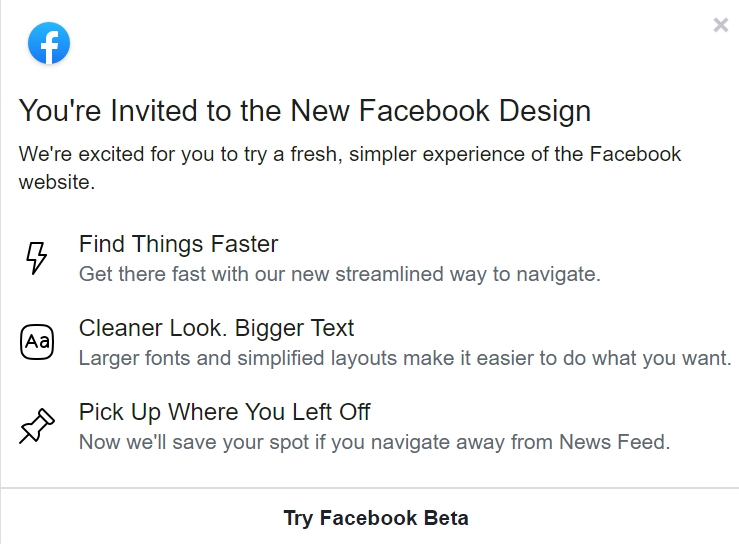Viewport: 739px width, 544px height.
Task: Click the word "streamlined" in the first feature description
Action: (x=389, y=274)
